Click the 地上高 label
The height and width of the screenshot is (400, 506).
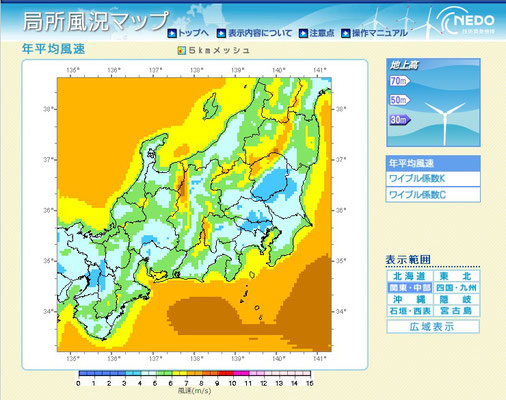click(404, 65)
